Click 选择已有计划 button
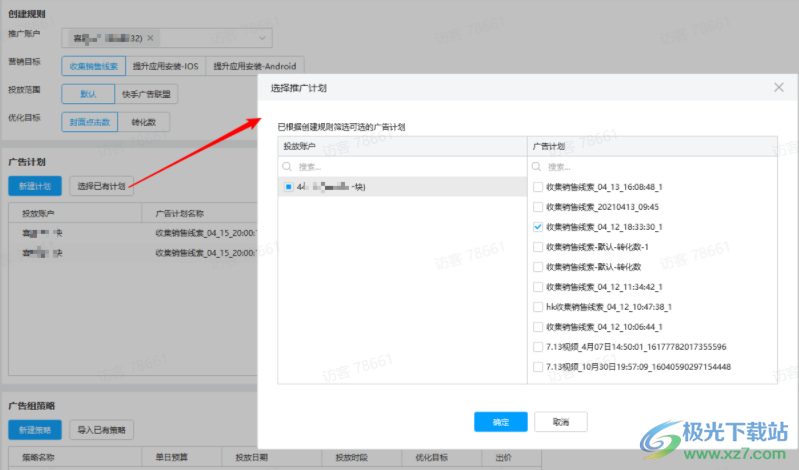The image size is (799, 470). pyautogui.click(x=101, y=186)
